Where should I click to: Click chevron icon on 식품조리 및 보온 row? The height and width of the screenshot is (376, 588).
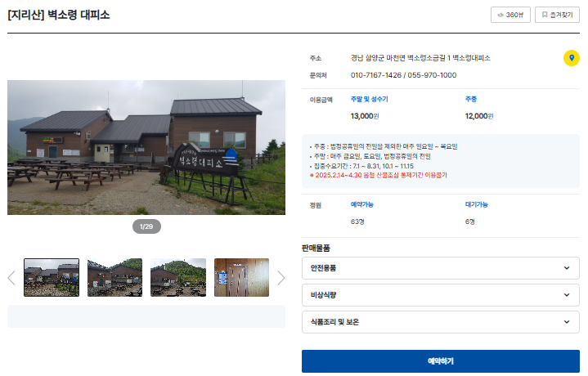click(x=567, y=322)
